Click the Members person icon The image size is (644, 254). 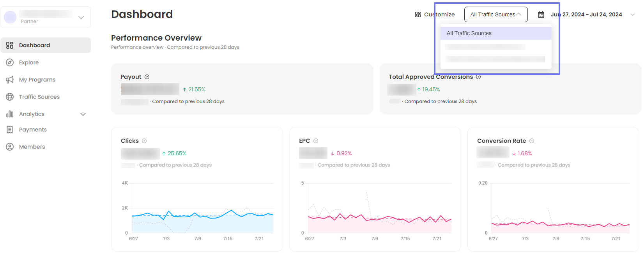10,147
